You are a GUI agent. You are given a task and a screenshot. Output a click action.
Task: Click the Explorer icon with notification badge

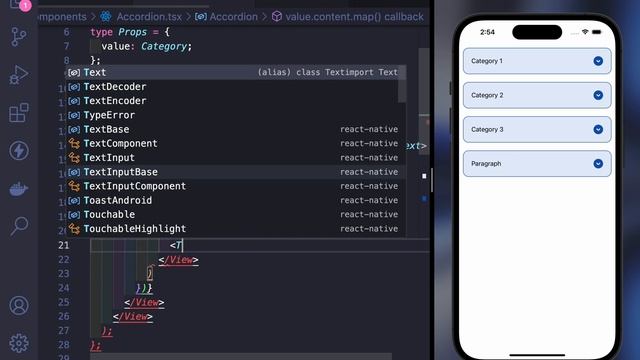tap(20, 5)
